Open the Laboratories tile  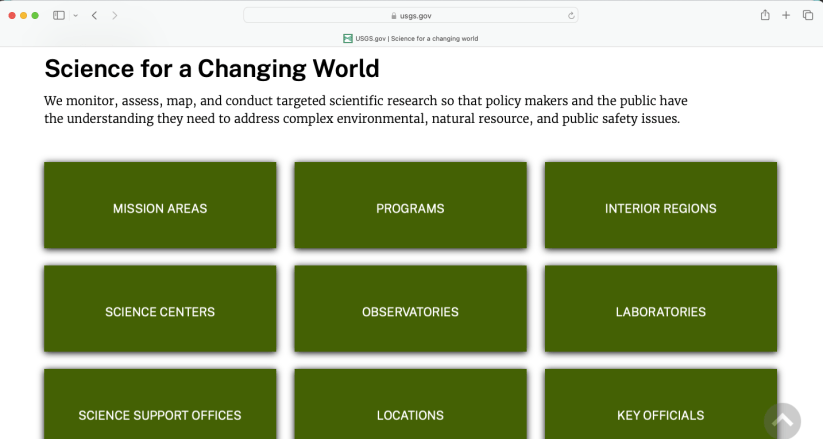point(660,311)
